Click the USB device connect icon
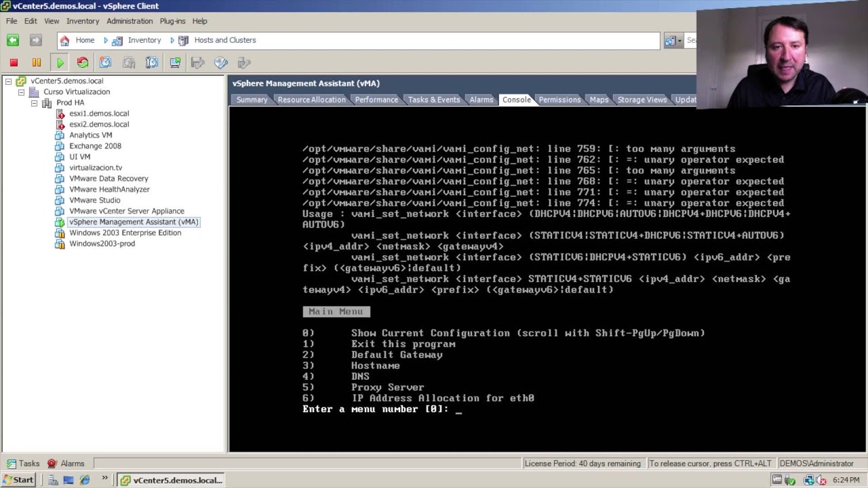868x488 pixels. [244, 62]
